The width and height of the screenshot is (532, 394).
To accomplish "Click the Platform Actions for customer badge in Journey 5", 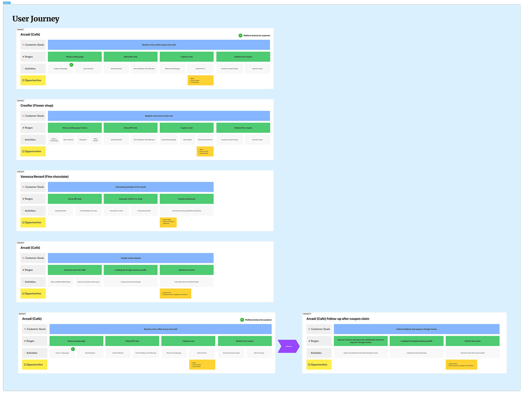I will click(x=242, y=320).
